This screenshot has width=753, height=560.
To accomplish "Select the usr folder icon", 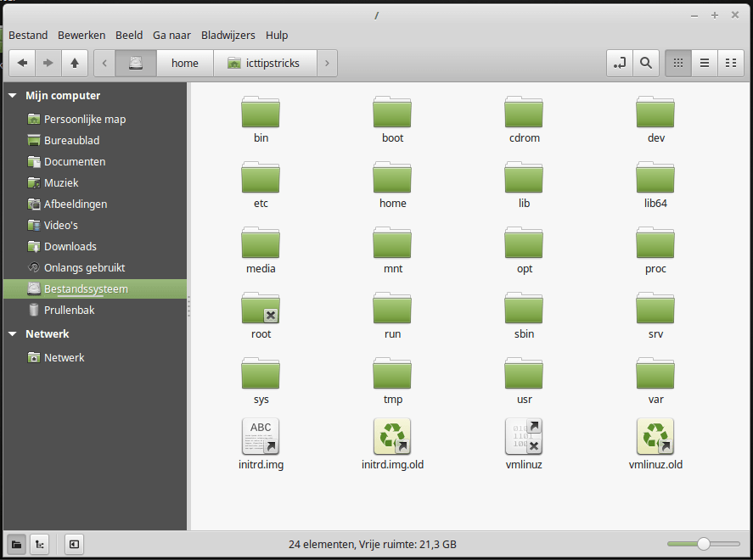I will coord(524,372).
